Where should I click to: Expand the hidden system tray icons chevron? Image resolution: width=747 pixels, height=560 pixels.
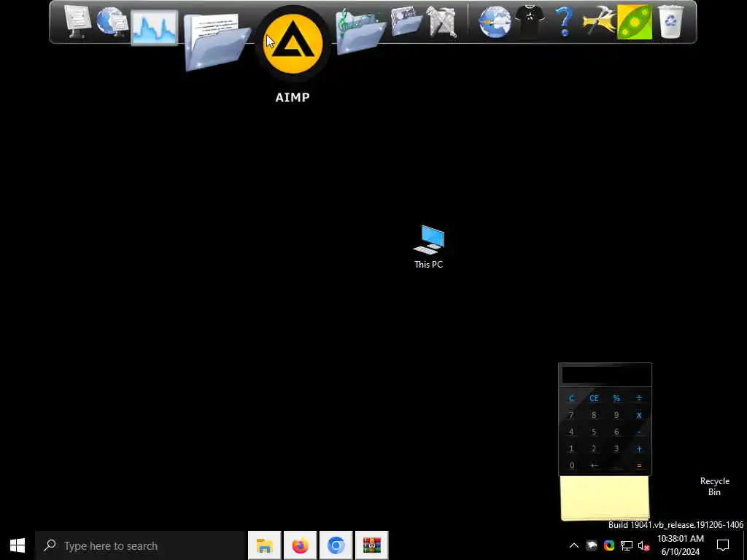tap(574, 545)
